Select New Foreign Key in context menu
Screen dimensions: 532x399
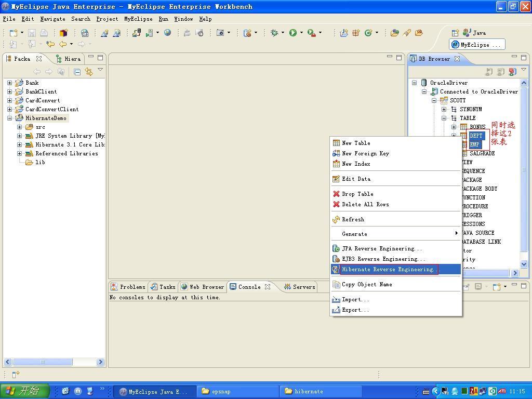coord(395,153)
